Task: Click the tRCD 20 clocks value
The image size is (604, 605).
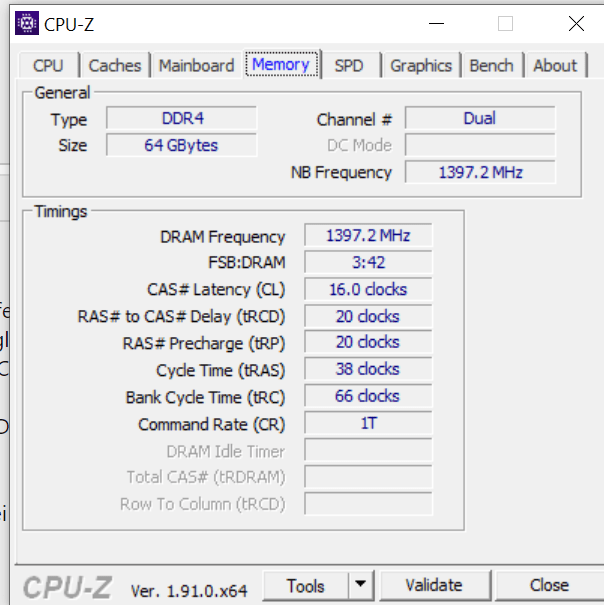Action: pos(368,316)
